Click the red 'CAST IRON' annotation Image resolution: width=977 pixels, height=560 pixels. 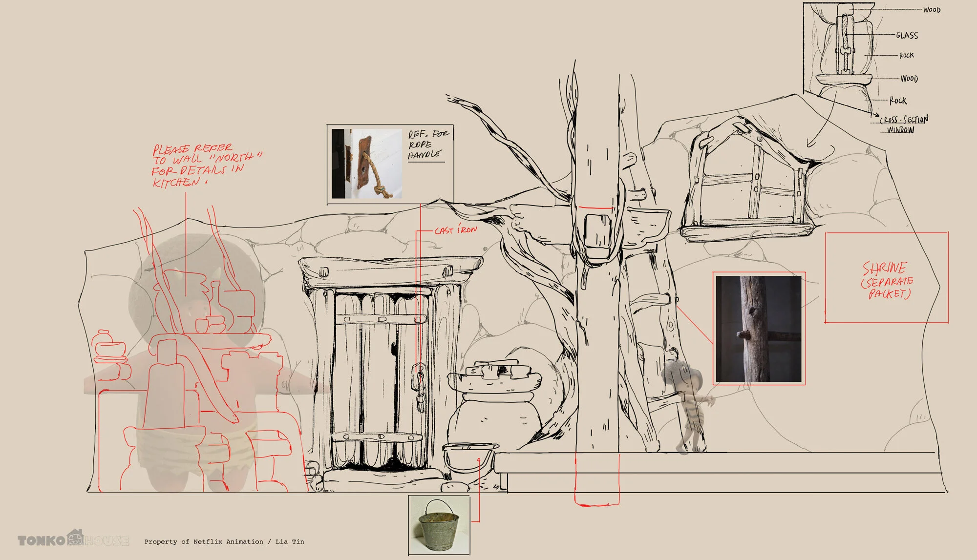click(455, 230)
